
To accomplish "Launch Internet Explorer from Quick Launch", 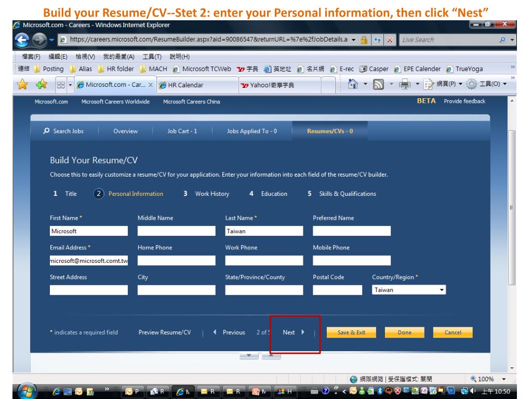I will 56,392.
